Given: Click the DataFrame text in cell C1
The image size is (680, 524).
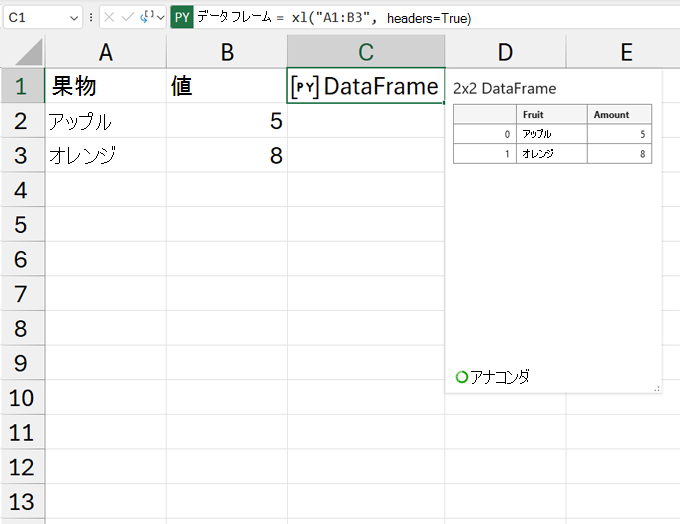Looking at the screenshot, I should click(x=381, y=86).
